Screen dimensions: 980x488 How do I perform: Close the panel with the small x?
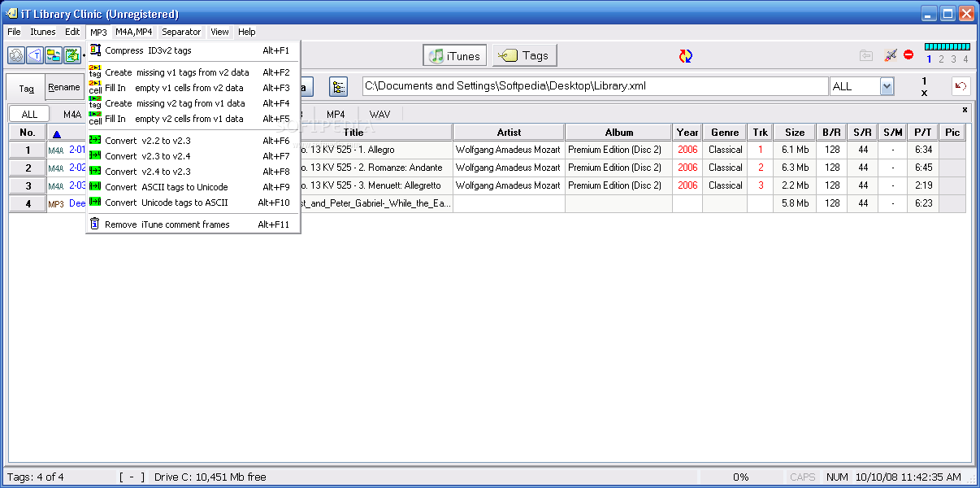tap(965, 110)
